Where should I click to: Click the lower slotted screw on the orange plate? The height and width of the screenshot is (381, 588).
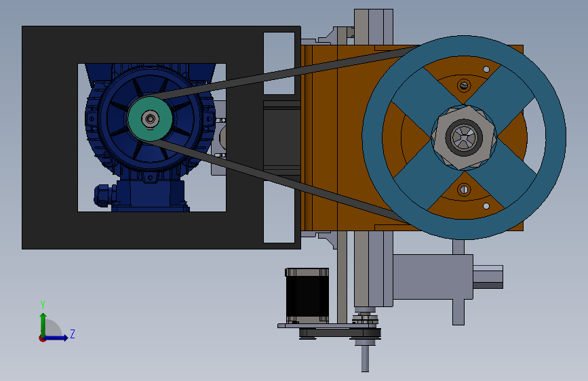click(x=464, y=190)
